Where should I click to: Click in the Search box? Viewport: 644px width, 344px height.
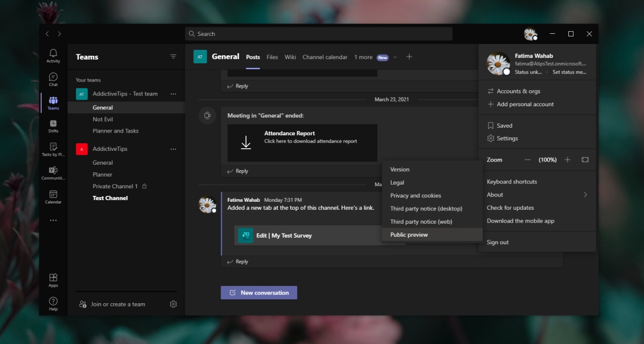[x=319, y=34]
